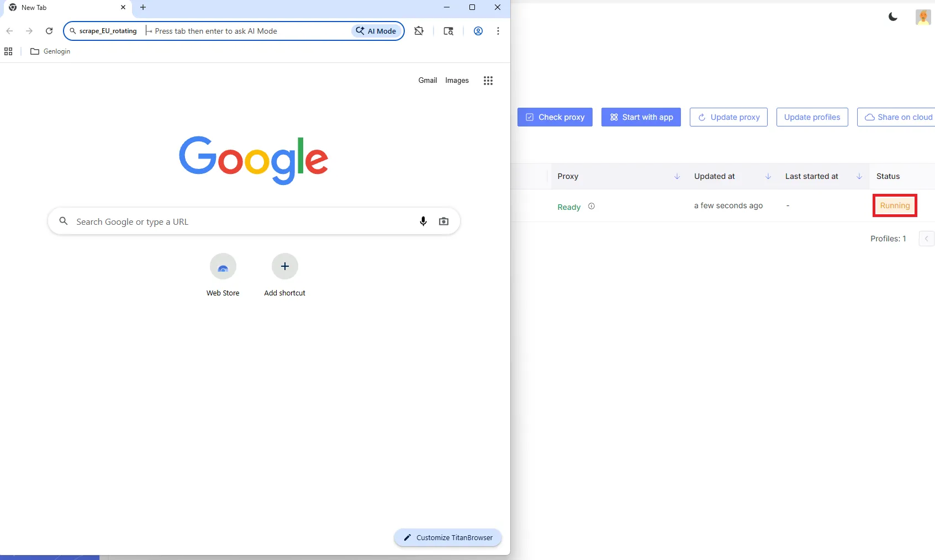Open the browser profile avatar icon
This screenshot has width=935, height=560.
pos(478,31)
